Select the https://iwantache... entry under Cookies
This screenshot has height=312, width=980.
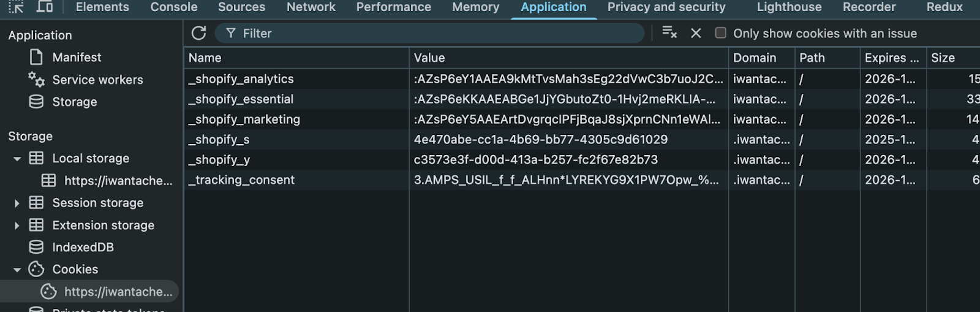[x=118, y=292]
